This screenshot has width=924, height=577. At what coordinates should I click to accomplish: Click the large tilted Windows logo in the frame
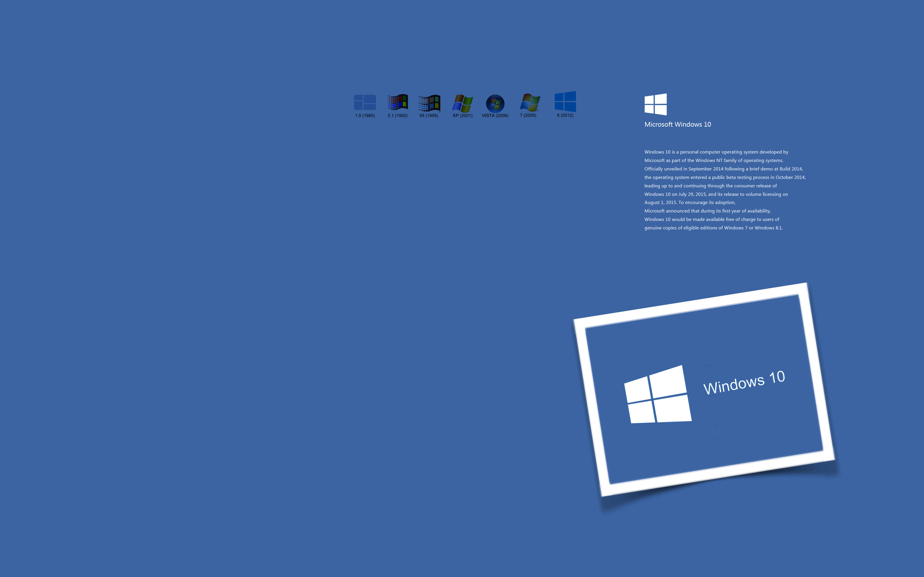pyautogui.click(x=658, y=395)
